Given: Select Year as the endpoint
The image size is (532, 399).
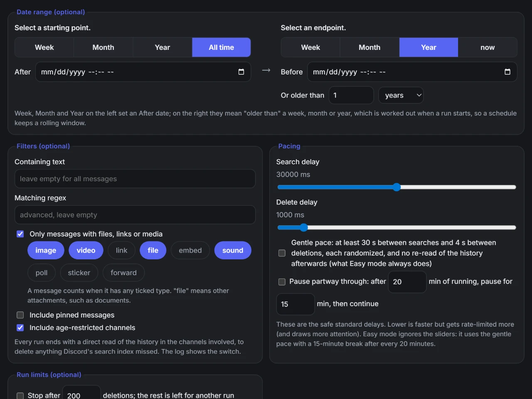Looking at the screenshot, I should tap(429, 47).
